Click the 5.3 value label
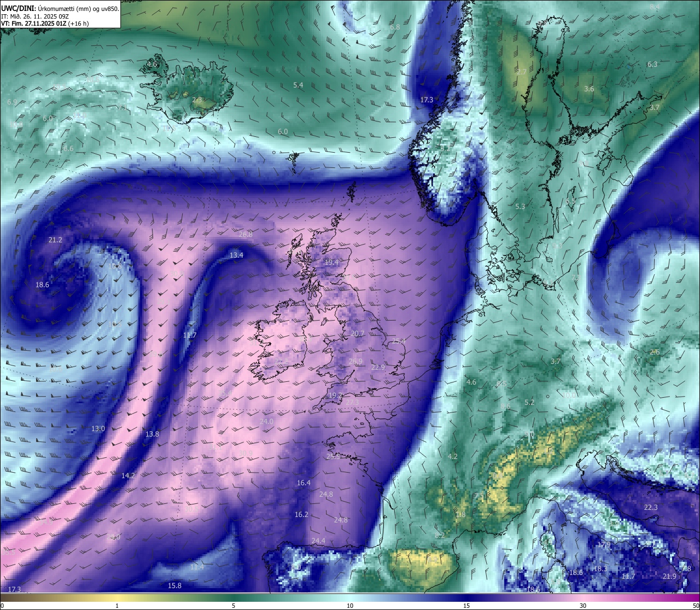This screenshot has width=700, height=610. click(520, 207)
